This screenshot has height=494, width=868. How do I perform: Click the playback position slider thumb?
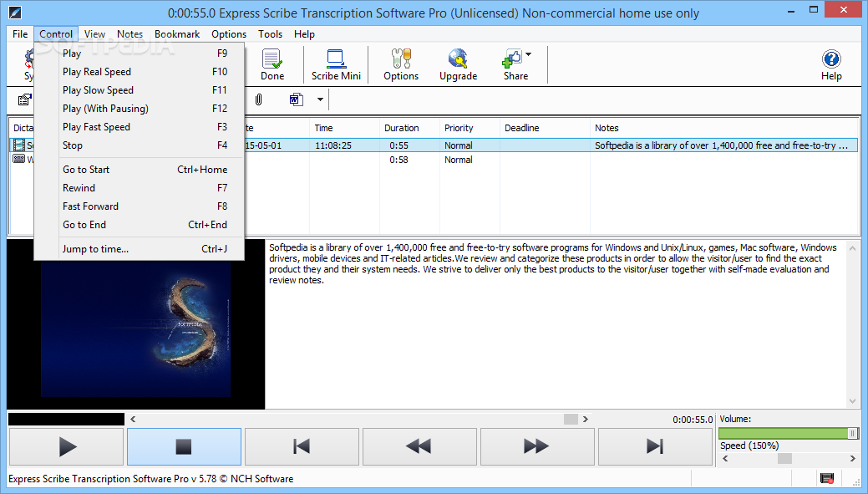click(571, 420)
